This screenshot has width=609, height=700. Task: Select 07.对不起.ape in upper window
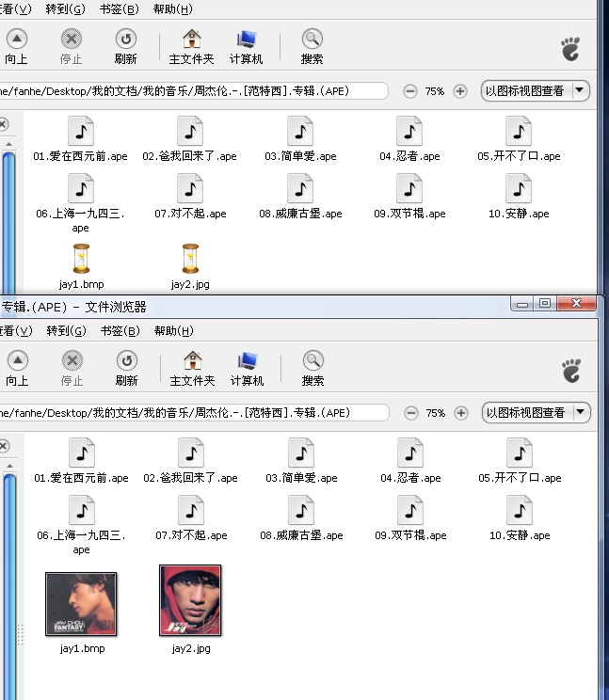click(190, 197)
